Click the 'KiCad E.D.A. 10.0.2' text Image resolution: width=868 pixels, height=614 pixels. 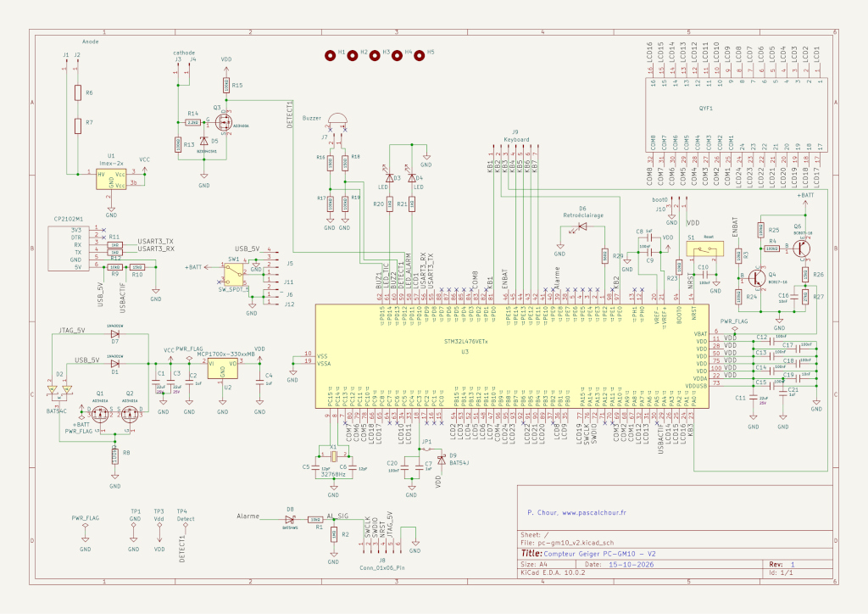click(x=553, y=573)
